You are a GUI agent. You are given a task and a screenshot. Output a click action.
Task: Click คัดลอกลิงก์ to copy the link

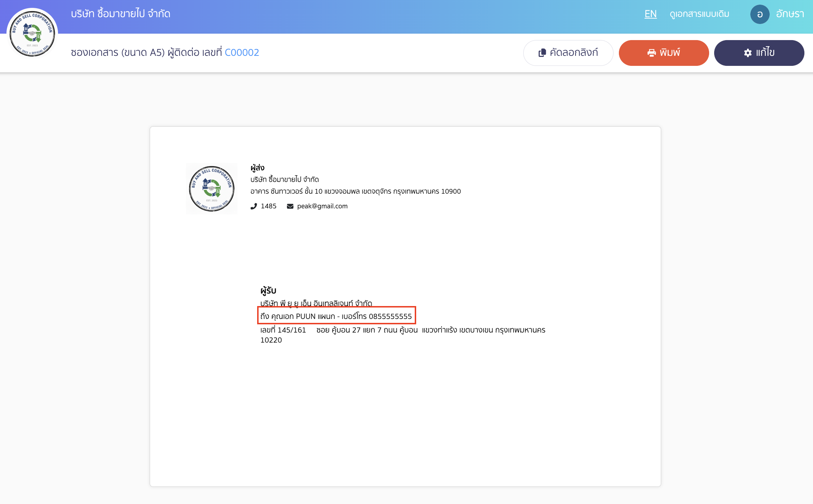click(x=568, y=52)
